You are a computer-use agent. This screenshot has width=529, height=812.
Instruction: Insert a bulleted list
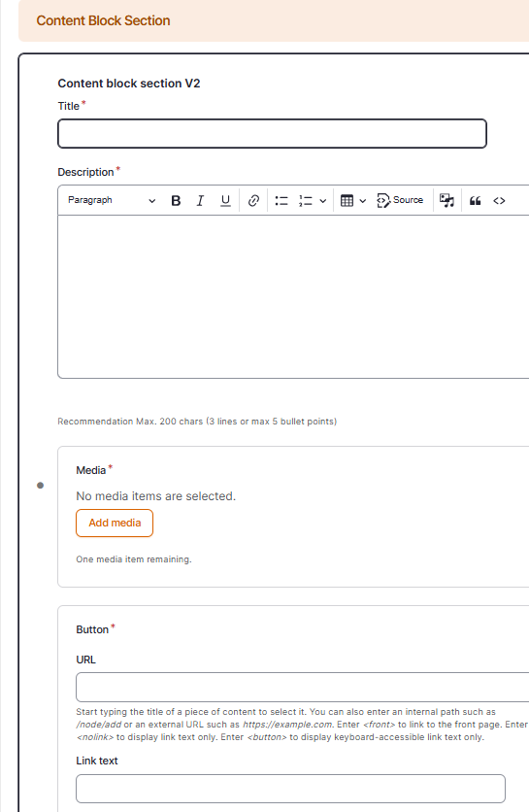tap(281, 200)
